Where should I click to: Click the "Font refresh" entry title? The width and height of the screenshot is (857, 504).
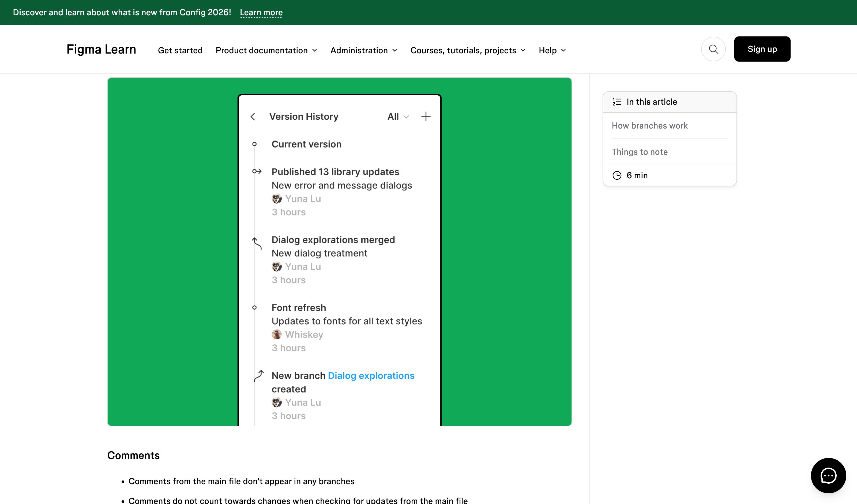299,307
